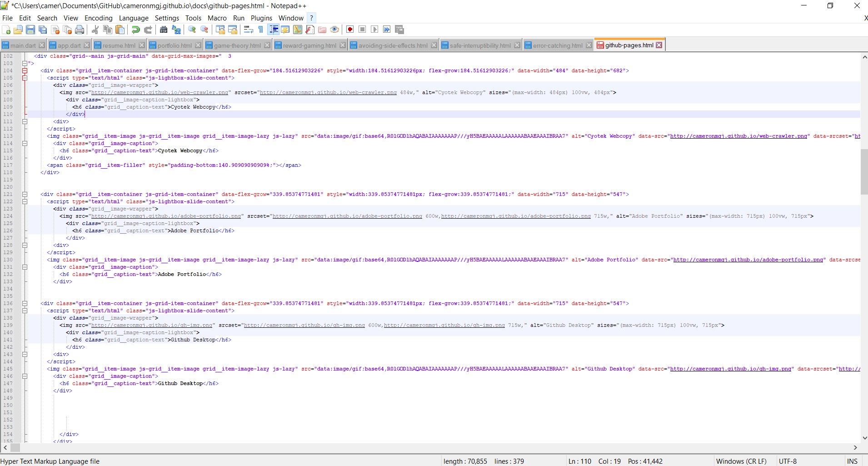Click the UTF-8 encoding in the status bar
The image size is (868, 466).
(x=788, y=461)
